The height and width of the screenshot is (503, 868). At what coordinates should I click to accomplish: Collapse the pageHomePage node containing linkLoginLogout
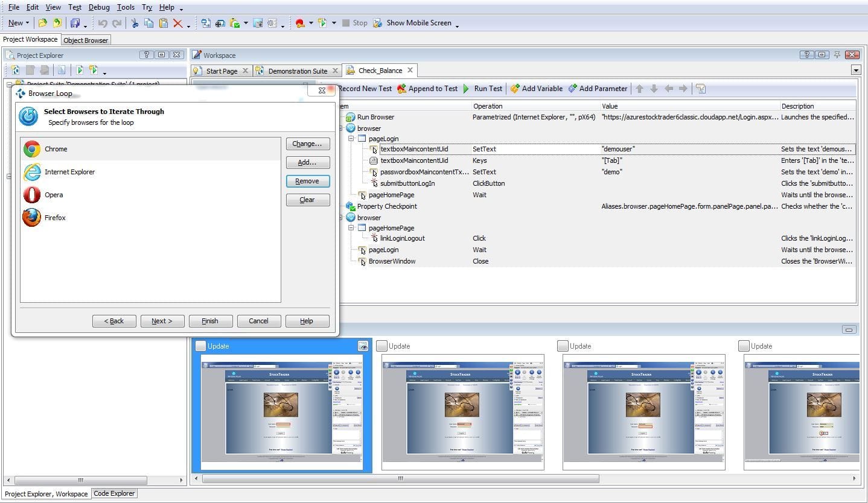(352, 228)
